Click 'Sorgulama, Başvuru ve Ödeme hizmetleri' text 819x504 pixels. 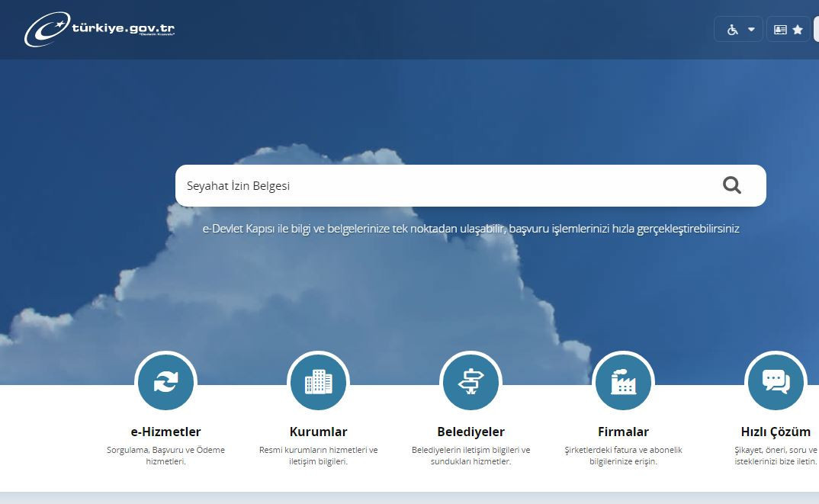click(x=165, y=455)
